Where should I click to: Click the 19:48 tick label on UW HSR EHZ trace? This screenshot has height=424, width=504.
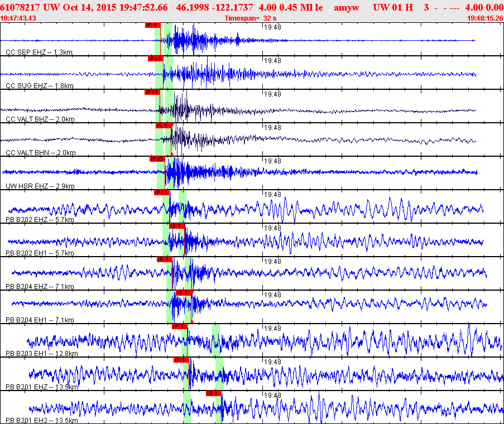pyautogui.click(x=272, y=161)
